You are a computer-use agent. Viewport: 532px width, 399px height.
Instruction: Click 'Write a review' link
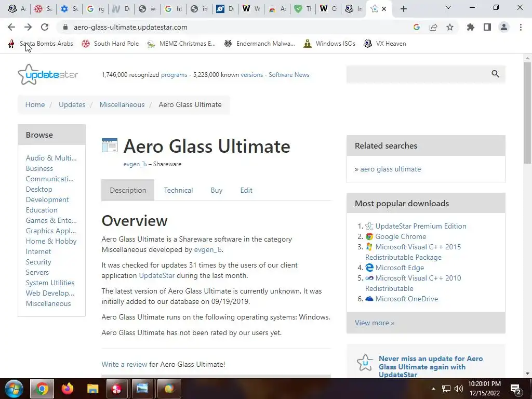(124, 364)
